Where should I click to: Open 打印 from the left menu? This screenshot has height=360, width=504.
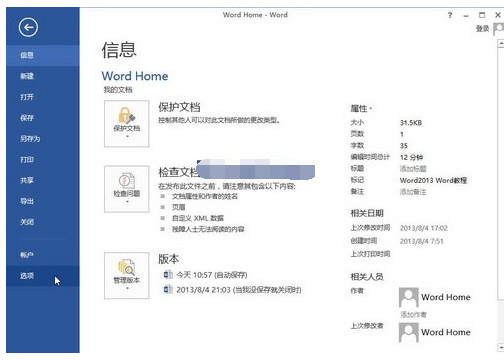click(x=27, y=160)
